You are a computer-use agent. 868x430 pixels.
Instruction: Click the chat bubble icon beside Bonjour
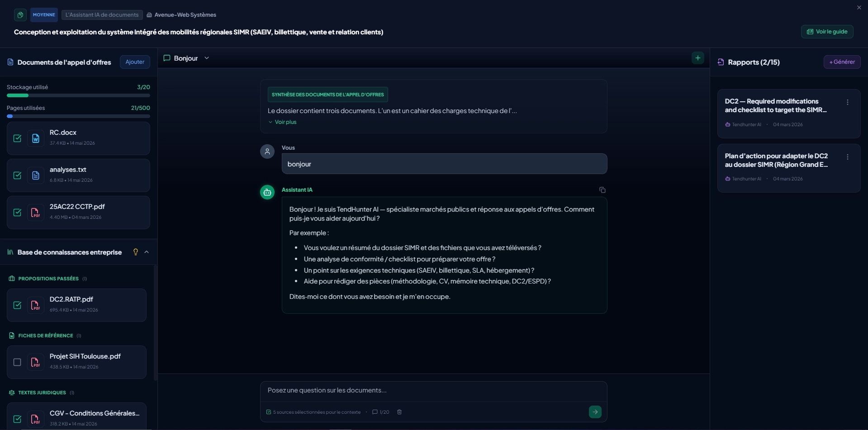pyautogui.click(x=167, y=58)
